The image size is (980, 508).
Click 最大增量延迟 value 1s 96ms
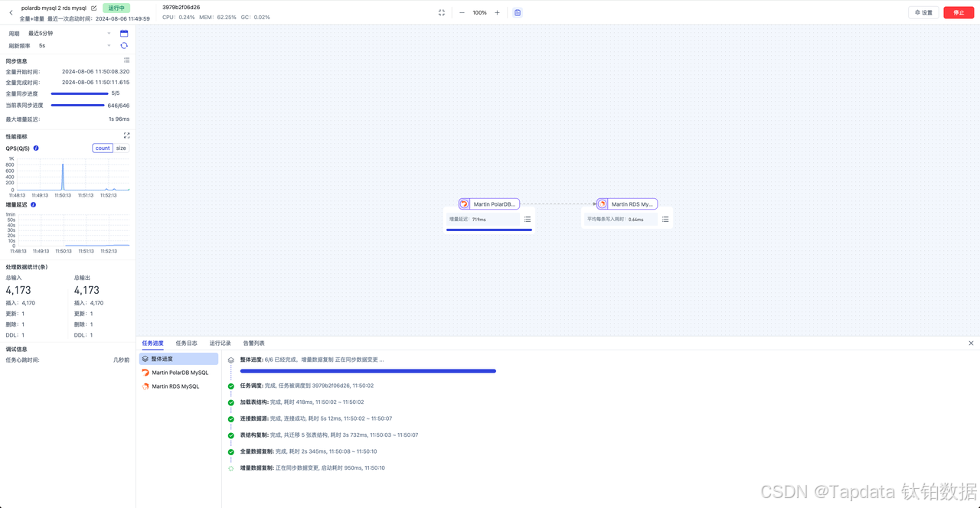coord(119,119)
